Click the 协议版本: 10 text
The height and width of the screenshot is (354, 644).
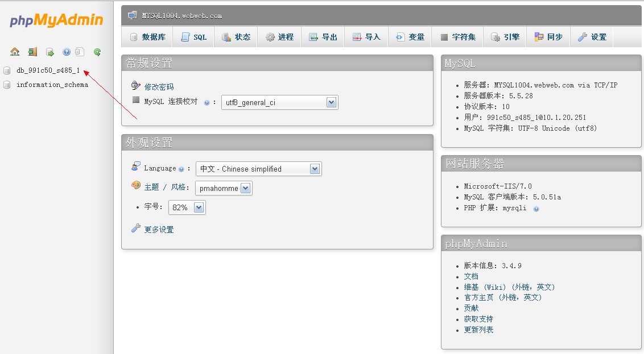[486, 107]
